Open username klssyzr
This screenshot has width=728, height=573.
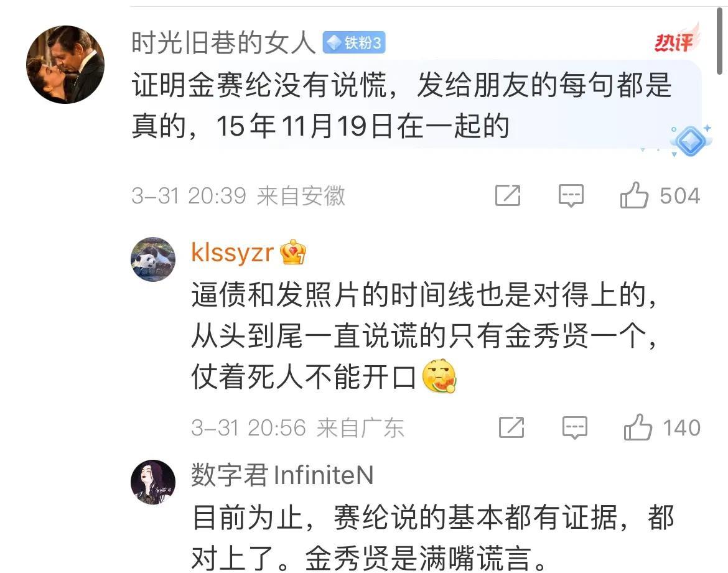point(232,253)
